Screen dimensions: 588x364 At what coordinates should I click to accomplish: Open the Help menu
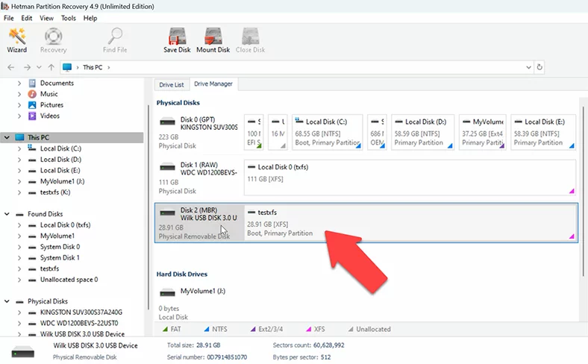(90, 18)
